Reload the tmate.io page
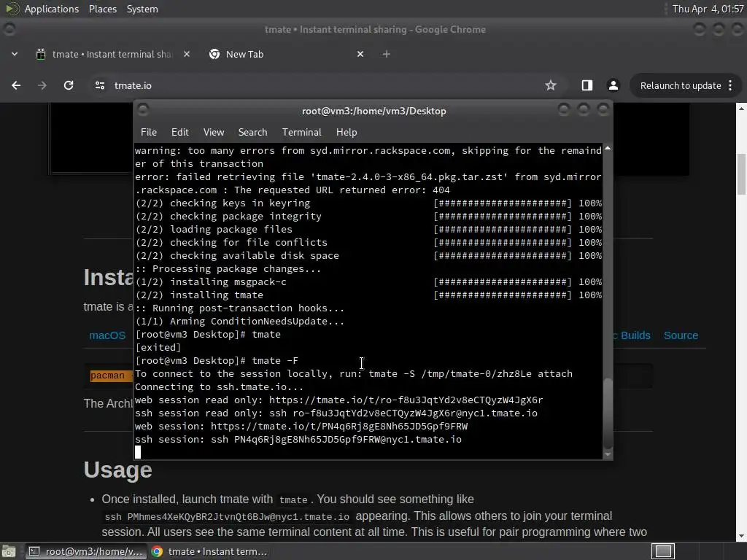Viewport: 747px width, 560px height. point(69,85)
